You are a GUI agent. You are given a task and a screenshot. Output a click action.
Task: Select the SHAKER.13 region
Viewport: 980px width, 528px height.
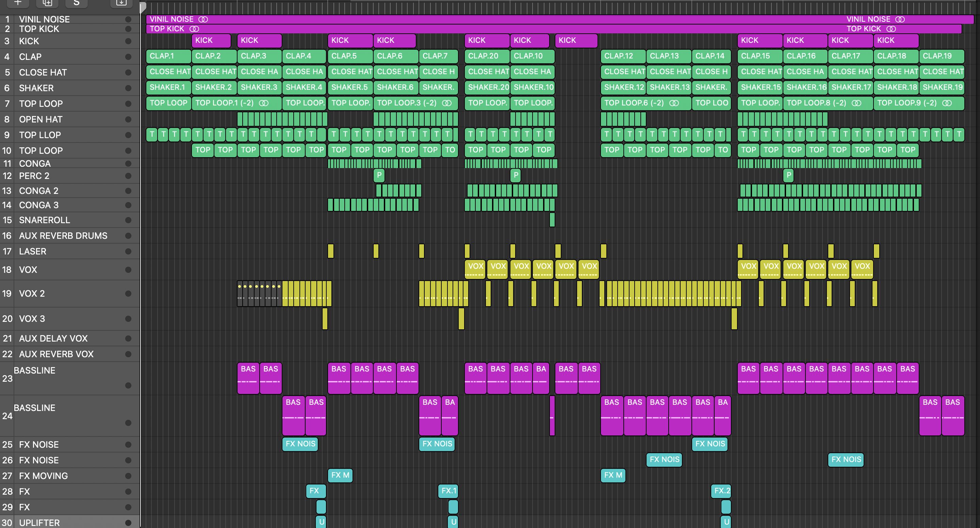669,87
